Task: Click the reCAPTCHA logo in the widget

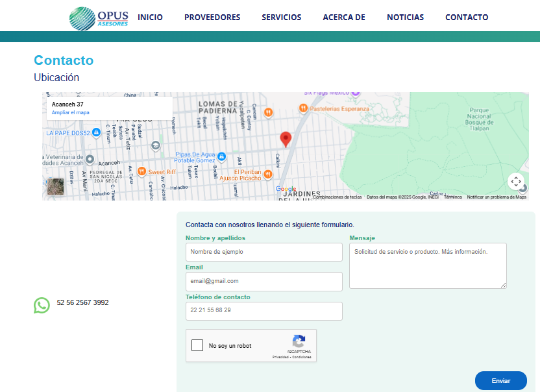Action: tap(299, 342)
